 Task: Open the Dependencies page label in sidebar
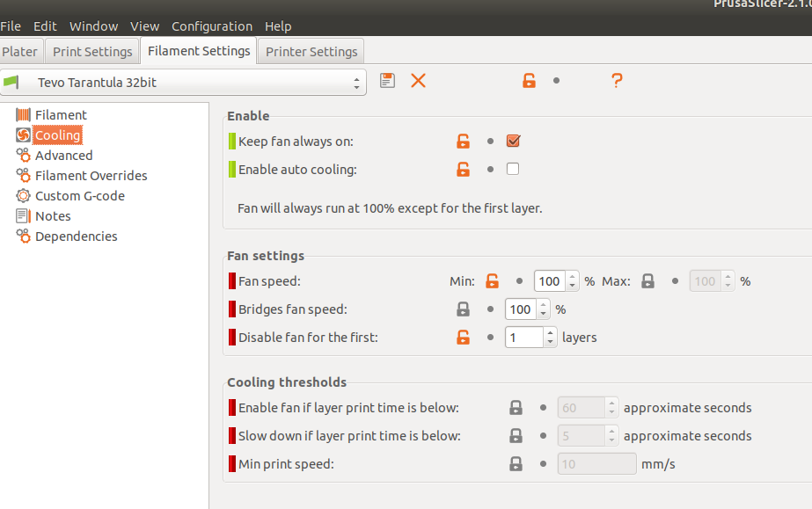(x=77, y=236)
